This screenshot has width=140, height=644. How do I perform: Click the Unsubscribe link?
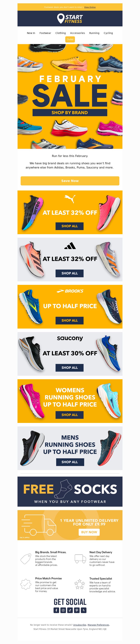(x=80, y=625)
